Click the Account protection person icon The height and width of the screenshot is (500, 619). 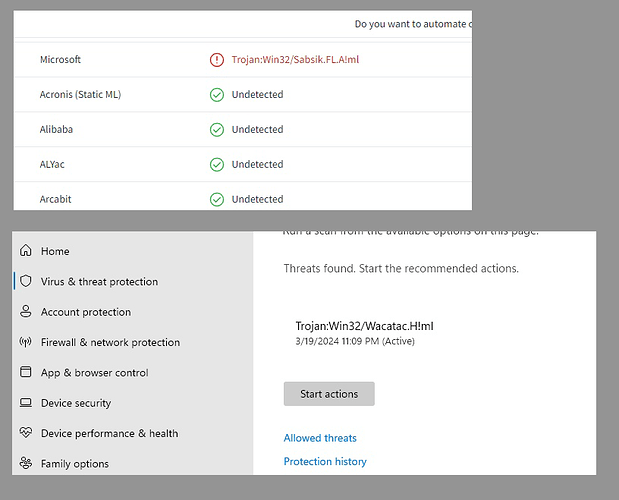(x=26, y=312)
